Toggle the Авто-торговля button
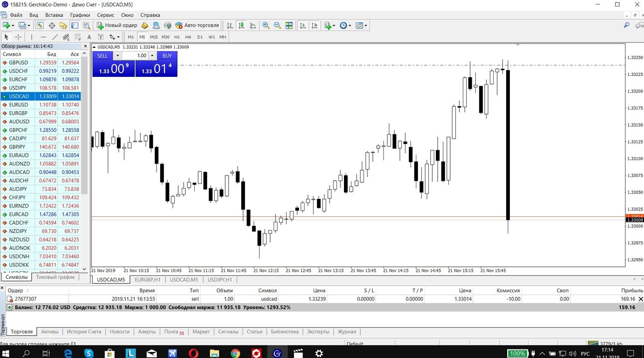The width and height of the screenshot is (644, 358). [x=197, y=25]
